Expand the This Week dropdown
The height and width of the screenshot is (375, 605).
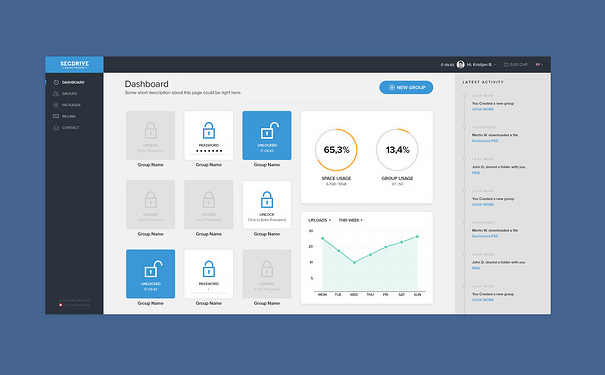pos(350,220)
